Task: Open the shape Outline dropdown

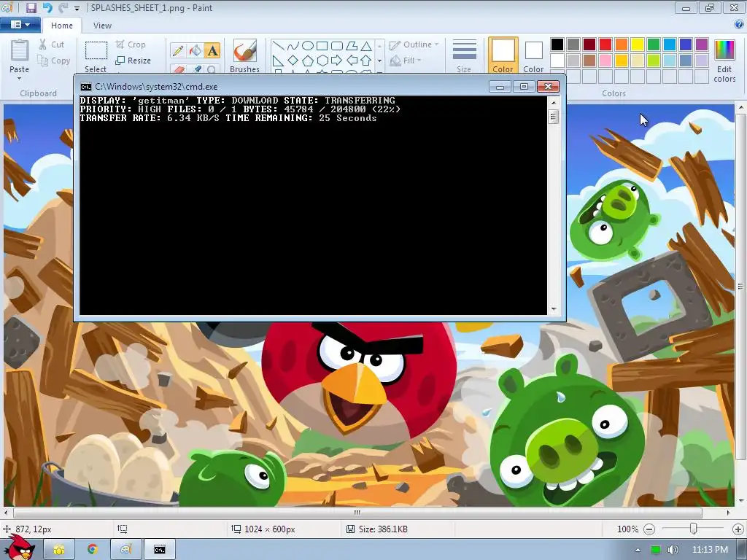Action: coord(414,44)
